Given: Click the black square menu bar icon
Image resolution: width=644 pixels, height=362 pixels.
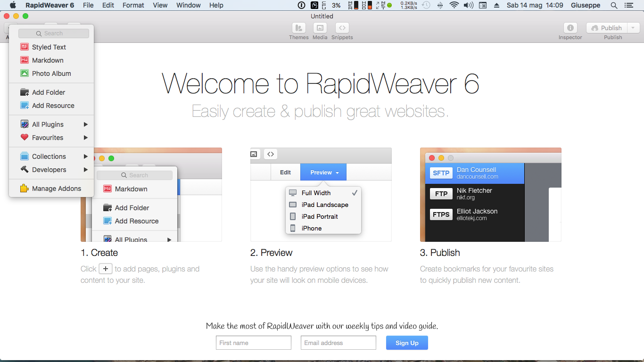Looking at the screenshot, I should 314,5.
